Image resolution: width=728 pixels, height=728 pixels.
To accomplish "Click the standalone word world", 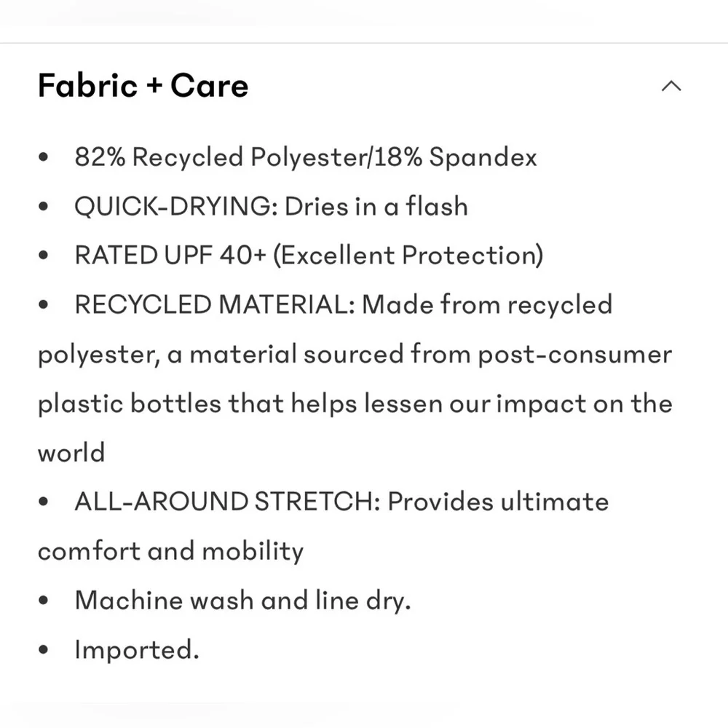I will point(71,452).
